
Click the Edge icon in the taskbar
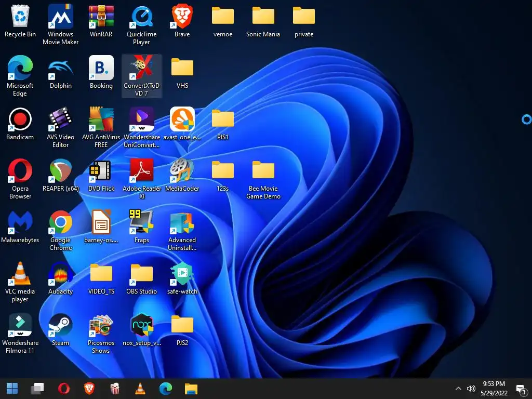(166, 389)
